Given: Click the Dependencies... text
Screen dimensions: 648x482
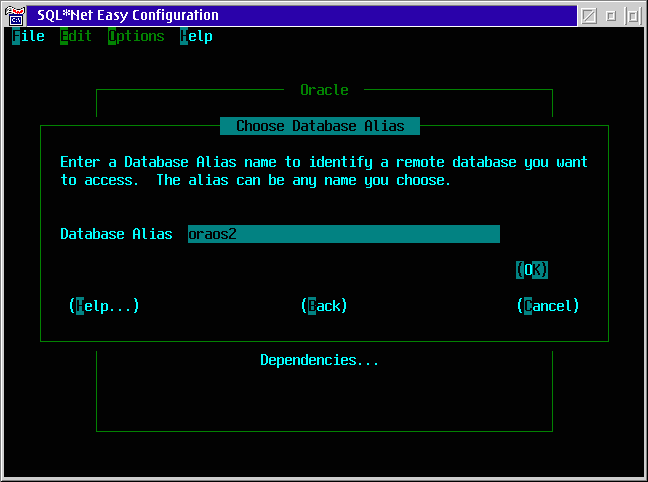Looking at the screenshot, I should click(x=319, y=360).
